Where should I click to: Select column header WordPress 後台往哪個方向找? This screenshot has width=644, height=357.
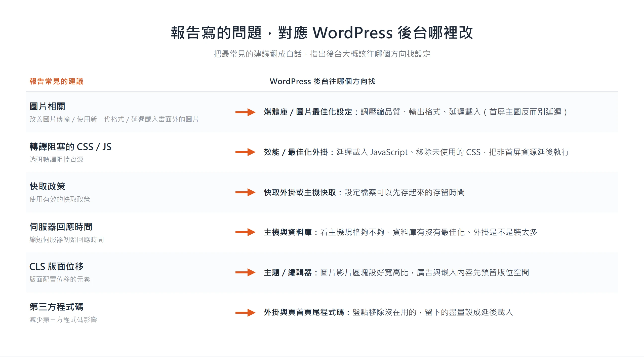pos(323,81)
